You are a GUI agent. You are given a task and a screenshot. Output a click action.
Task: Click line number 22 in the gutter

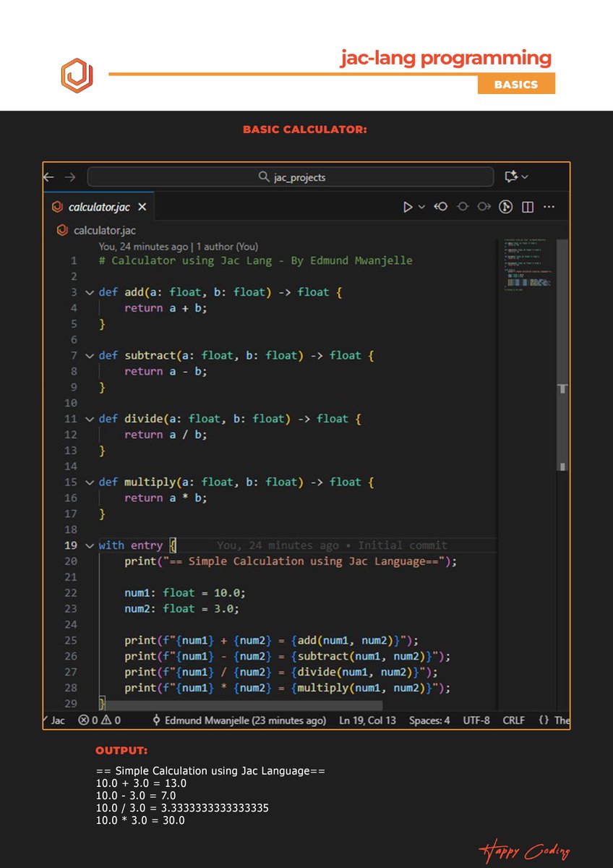[70, 593]
